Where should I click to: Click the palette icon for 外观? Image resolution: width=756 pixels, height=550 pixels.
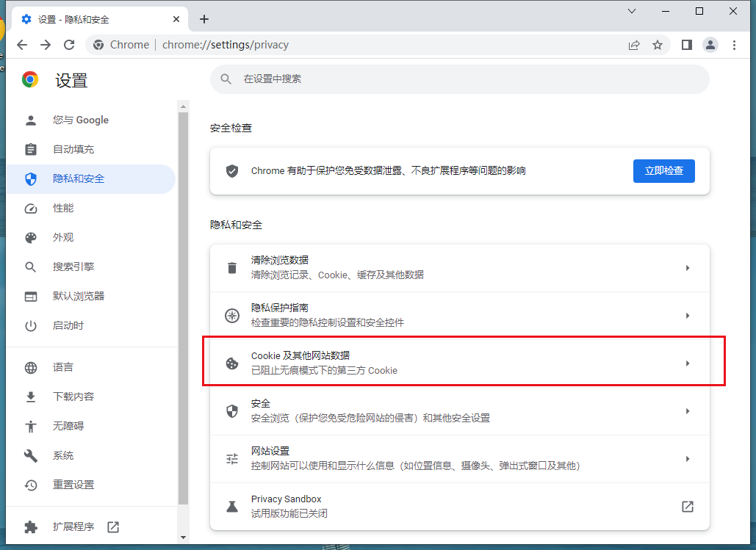[31, 238]
